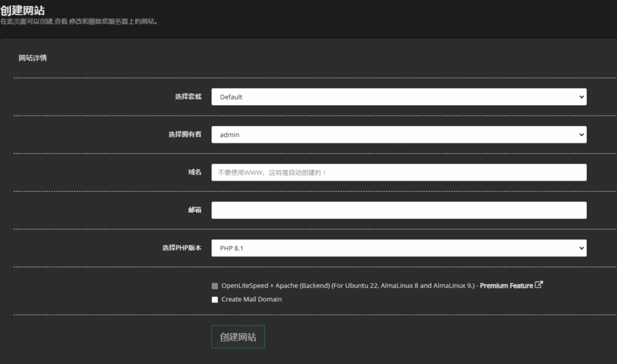Screen dimensions: 617x364
Task: Click into the 邮箱 email field
Action: click(398, 210)
